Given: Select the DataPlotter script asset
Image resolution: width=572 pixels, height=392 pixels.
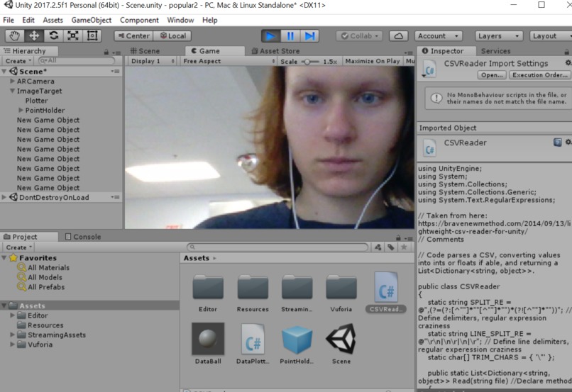Looking at the screenshot, I should (x=253, y=339).
